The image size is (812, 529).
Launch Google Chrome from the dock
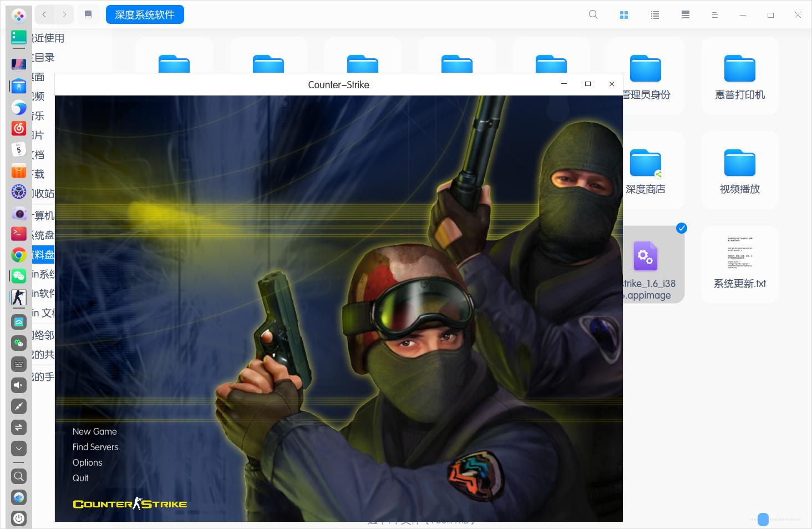tap(19, 255)
